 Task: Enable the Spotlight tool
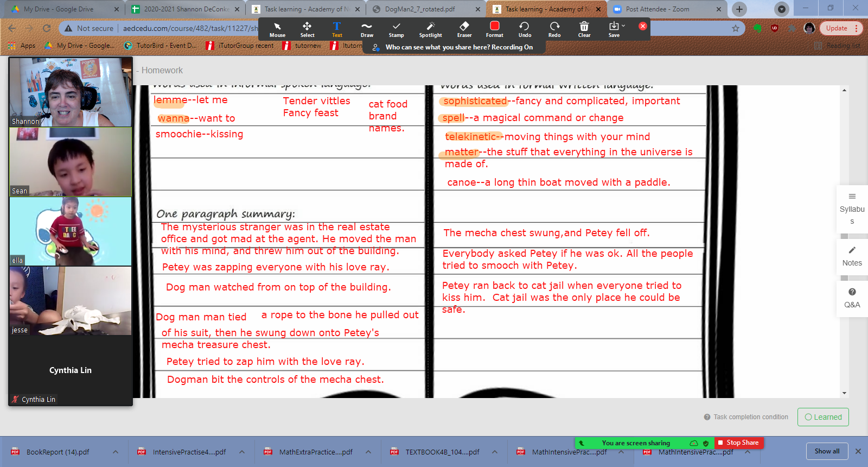[430, 30]
